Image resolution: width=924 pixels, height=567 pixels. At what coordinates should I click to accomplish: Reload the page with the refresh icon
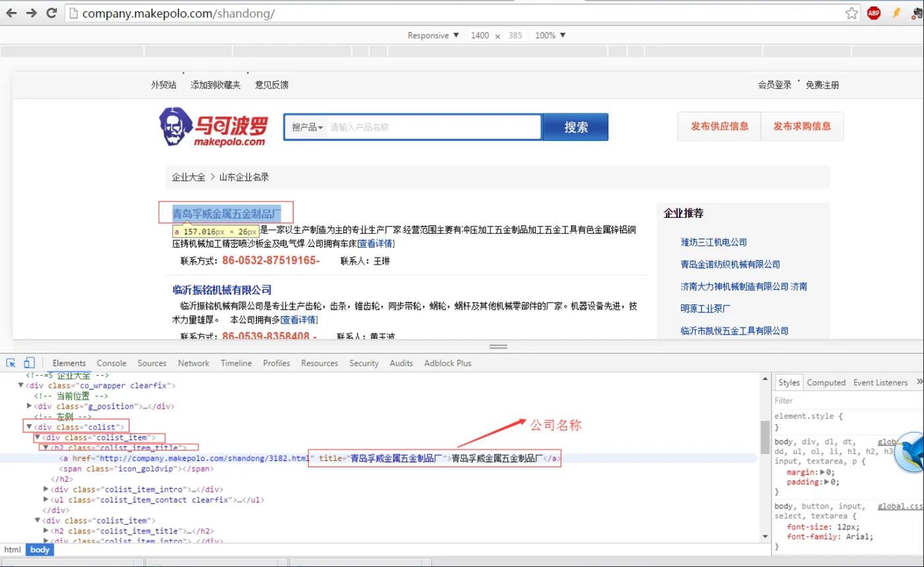coord(51,13)
